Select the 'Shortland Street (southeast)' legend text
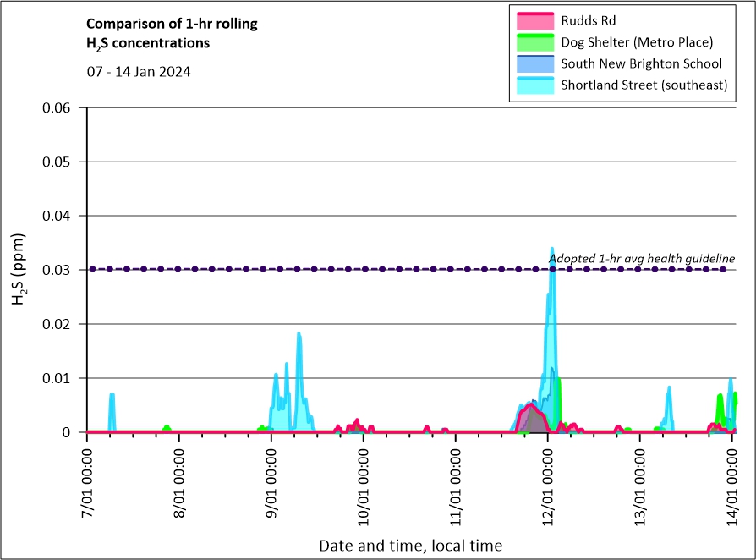The height and width of the screenshot is (560, 756). 644,85
